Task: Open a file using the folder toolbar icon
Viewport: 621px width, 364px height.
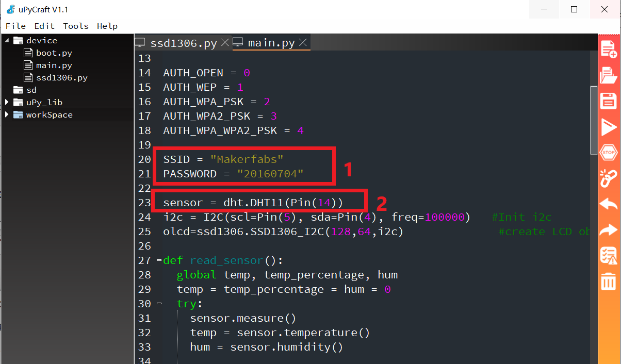Action: pos(609,75)
